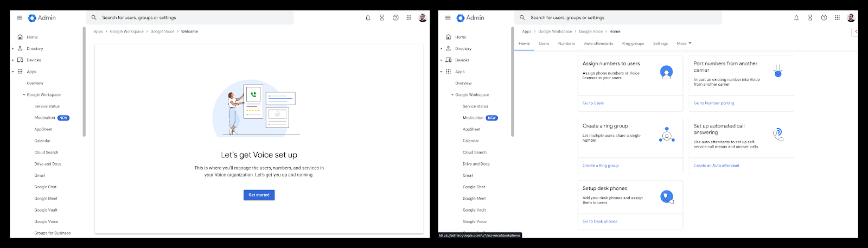Open main menu hamburger in left window

tap(20, 18)
